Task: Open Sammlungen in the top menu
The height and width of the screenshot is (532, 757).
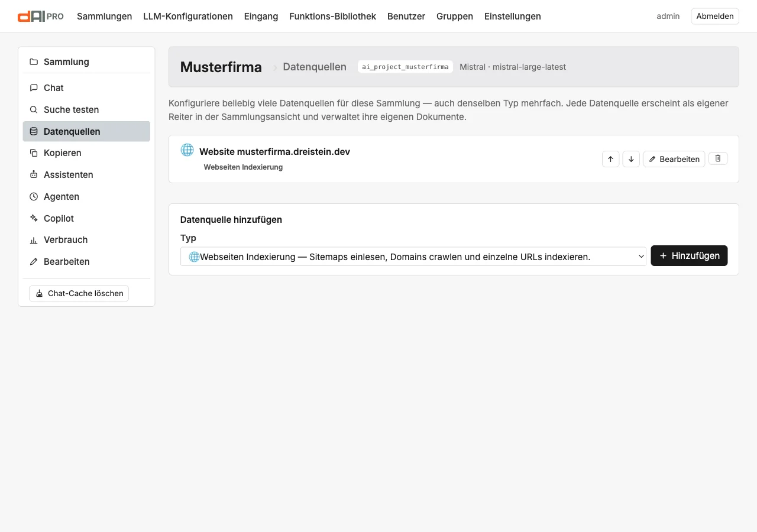Action: pos(105,17)
